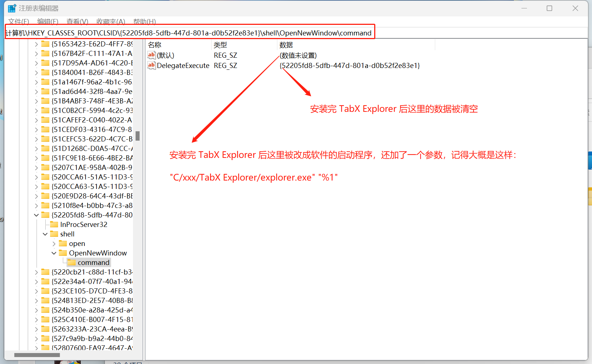This screenshot has width=592, height=364.
Task: Select the {52205fd8-5dfb-447d-80 folder icon
Action: pos(45,215)
